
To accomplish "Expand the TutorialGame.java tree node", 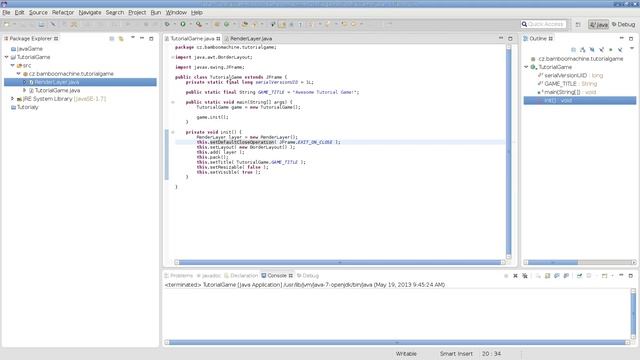I will click(24, 90).
